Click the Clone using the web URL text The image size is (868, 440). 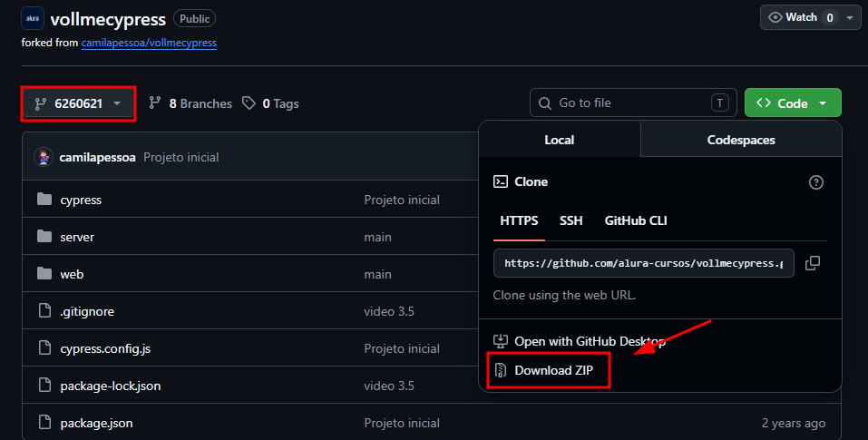564,295
